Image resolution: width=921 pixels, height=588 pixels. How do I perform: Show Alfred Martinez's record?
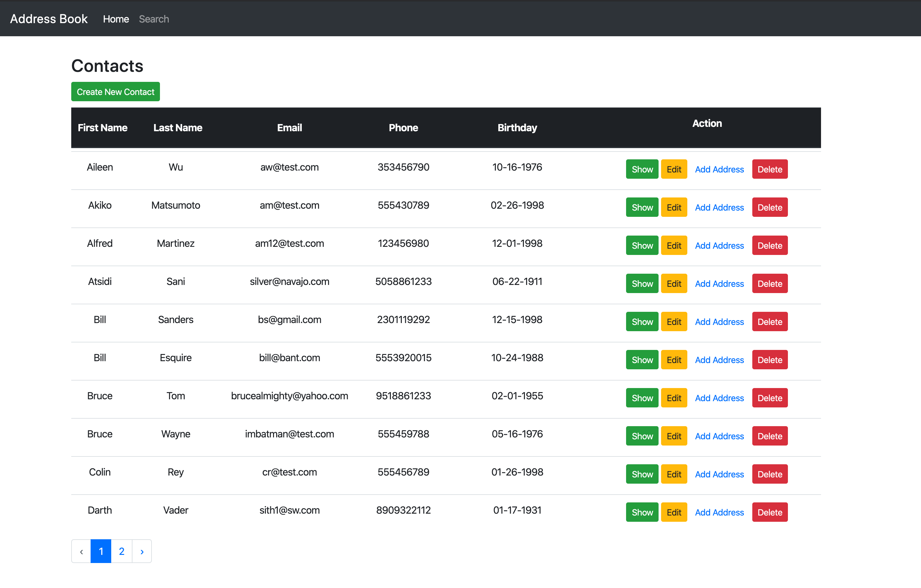[642, 245]
